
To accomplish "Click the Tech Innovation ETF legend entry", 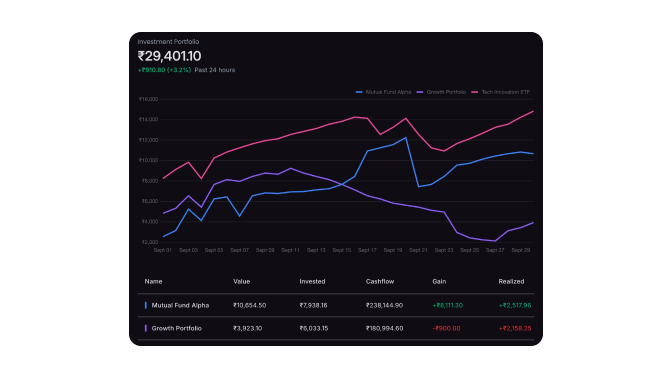I will click(501, 92).
